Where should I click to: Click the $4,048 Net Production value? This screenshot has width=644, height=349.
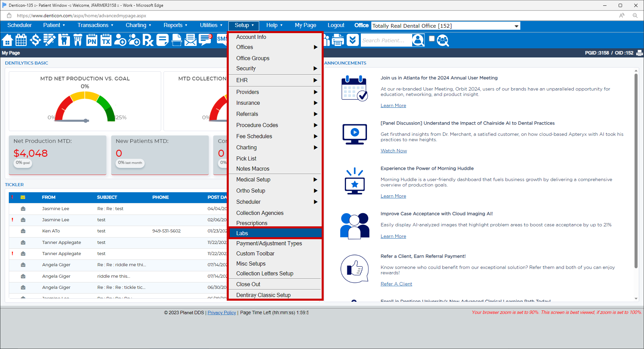click(x=31, y=153)
